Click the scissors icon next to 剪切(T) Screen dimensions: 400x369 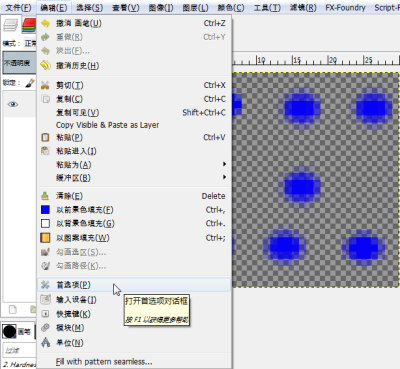click(45, 85)
